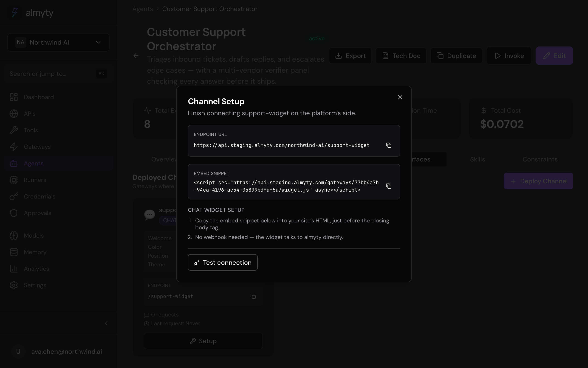Click the Test connection button
This screenshot has width=588, height=368.
(223, 262)
